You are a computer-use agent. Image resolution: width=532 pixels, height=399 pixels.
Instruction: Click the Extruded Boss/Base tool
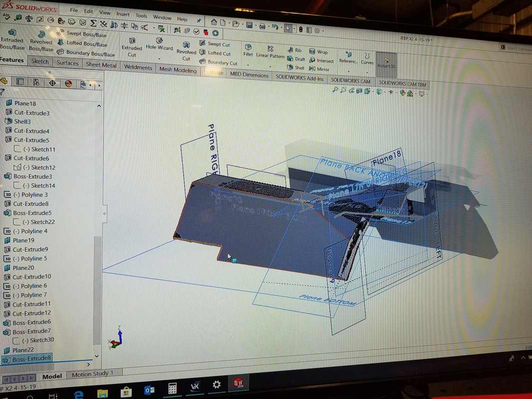(12, 40)
